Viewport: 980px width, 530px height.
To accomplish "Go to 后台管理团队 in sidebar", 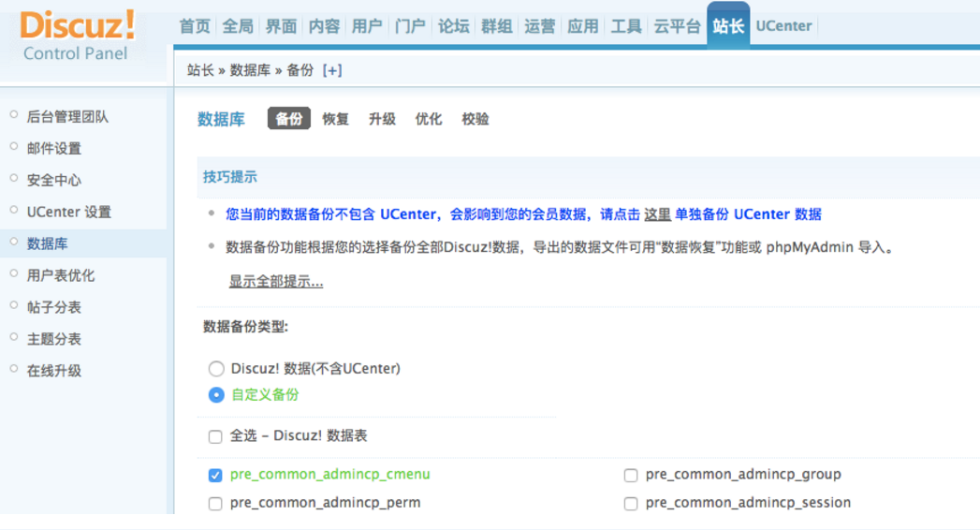I will click(67, 117).
